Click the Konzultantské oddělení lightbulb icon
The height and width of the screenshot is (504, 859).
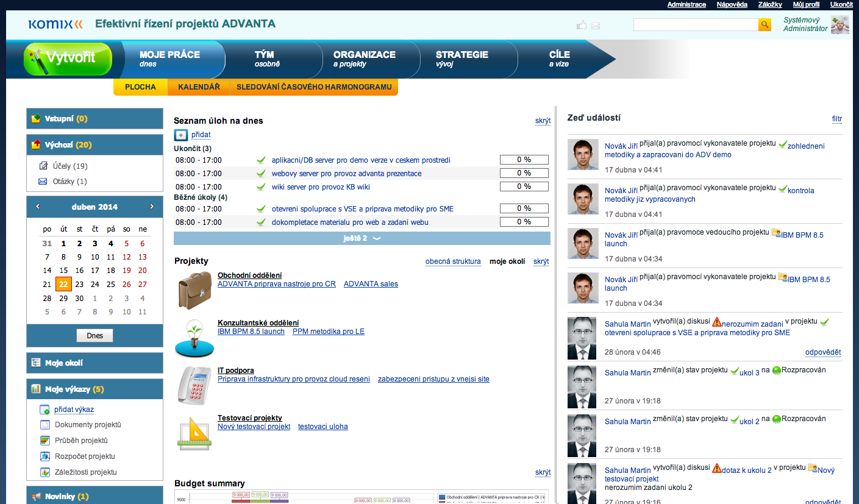[194, 337]
